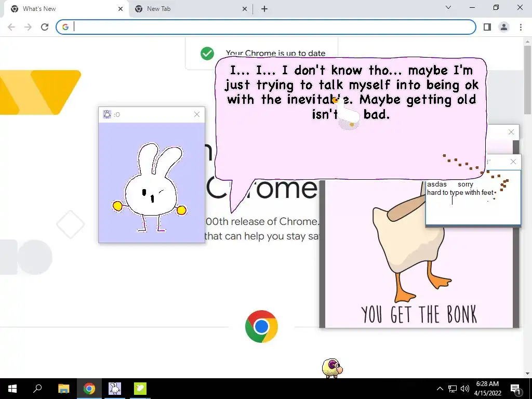This screenshot has height=399, width=532.
Task: Close the goose meme window
Action: (x=511, y=132)
